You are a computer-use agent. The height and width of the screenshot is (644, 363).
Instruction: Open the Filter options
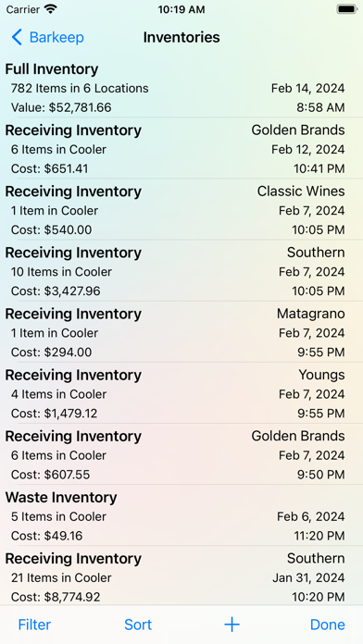34,625
